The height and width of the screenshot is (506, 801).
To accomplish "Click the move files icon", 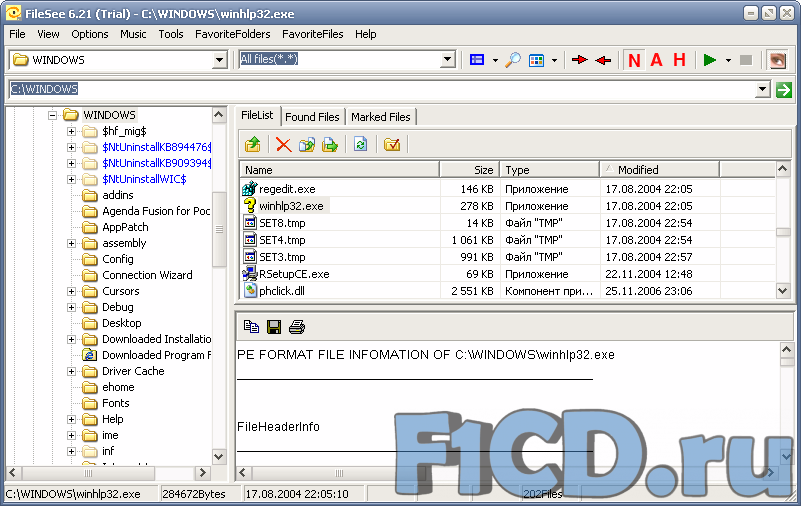I will [x=330, y=145].
